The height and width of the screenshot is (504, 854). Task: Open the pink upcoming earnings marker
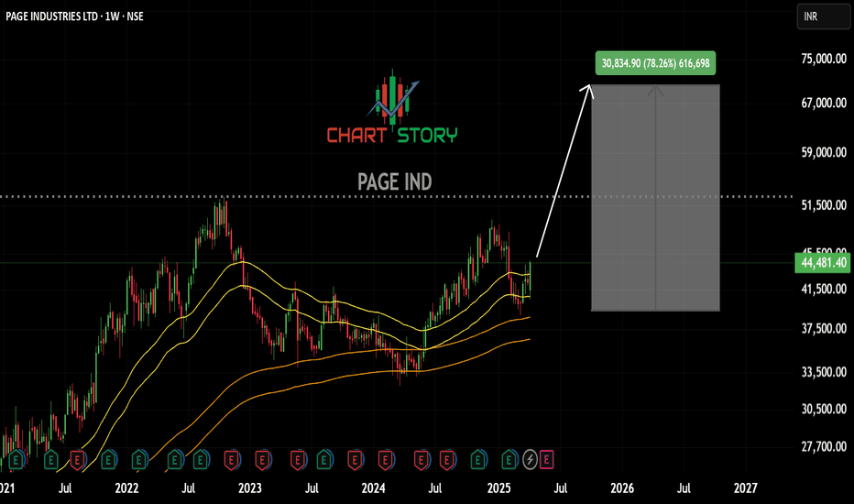547,460
